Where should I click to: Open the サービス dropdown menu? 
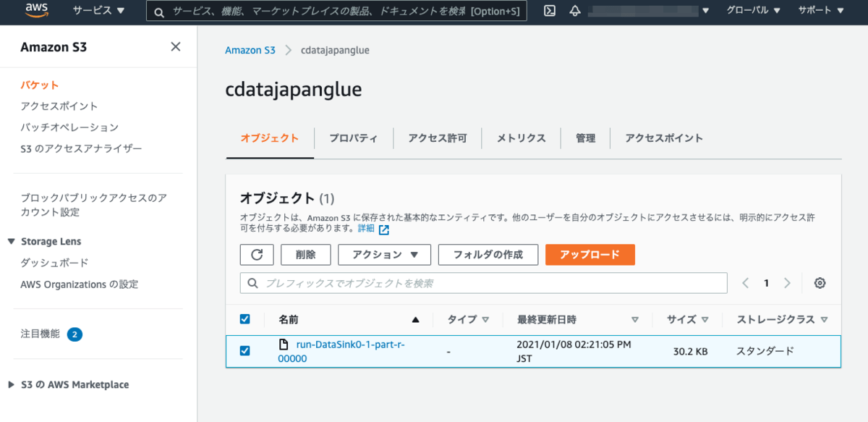point(98,11)
